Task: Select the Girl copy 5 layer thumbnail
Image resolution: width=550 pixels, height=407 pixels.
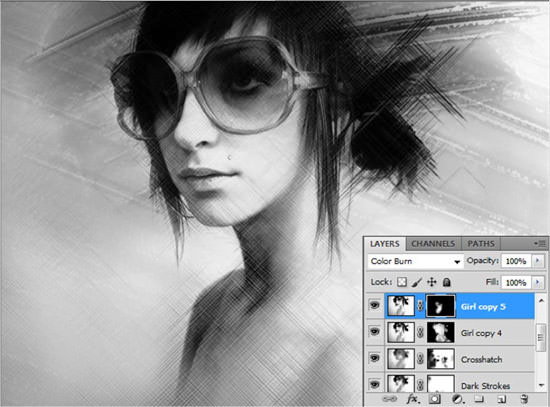Action: [401, 306]
